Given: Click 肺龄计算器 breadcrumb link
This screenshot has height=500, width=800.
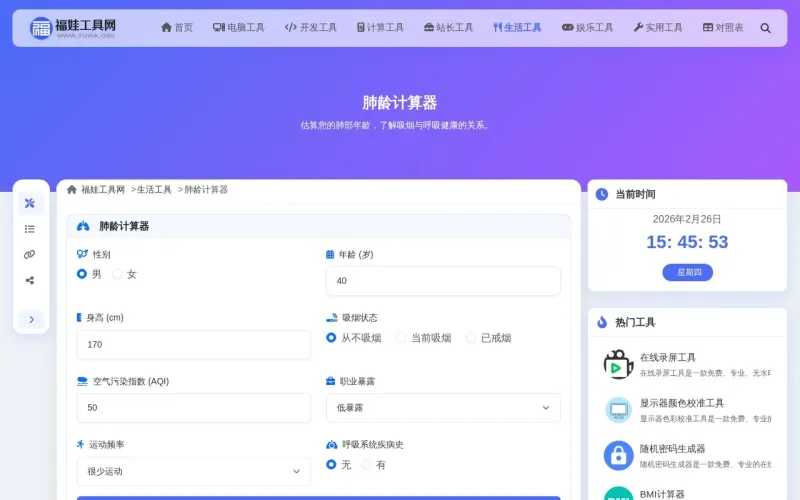Looking at the screenshot, I should pyautogui.click(x=206, y=190).
